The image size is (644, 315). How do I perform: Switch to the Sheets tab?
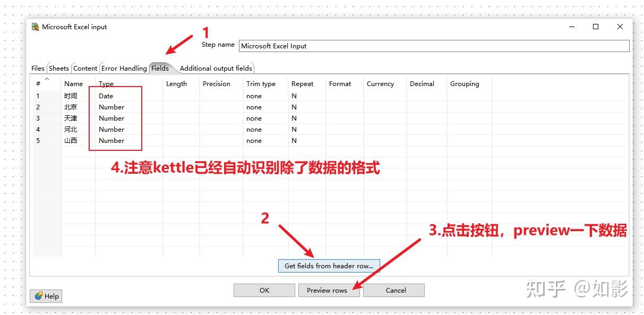[59, 68]
